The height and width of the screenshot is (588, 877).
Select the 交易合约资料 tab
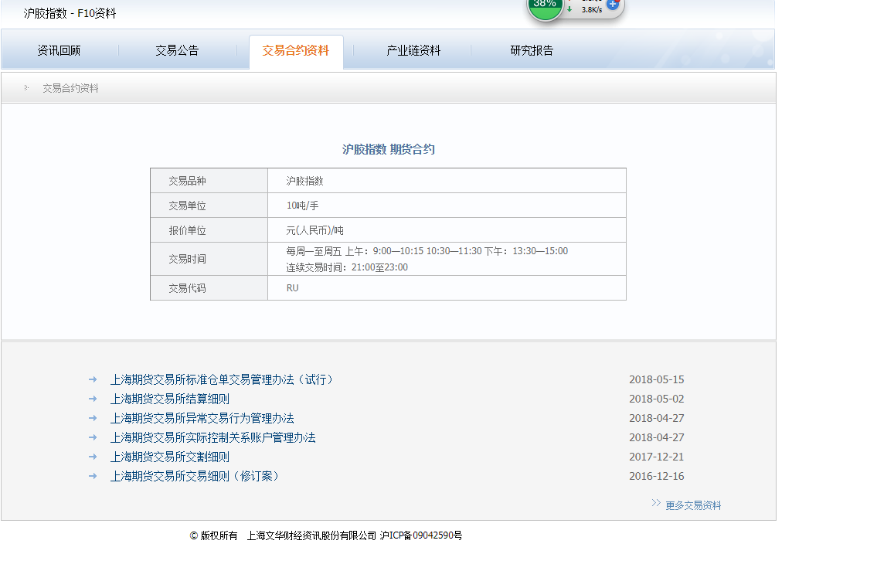295,50
